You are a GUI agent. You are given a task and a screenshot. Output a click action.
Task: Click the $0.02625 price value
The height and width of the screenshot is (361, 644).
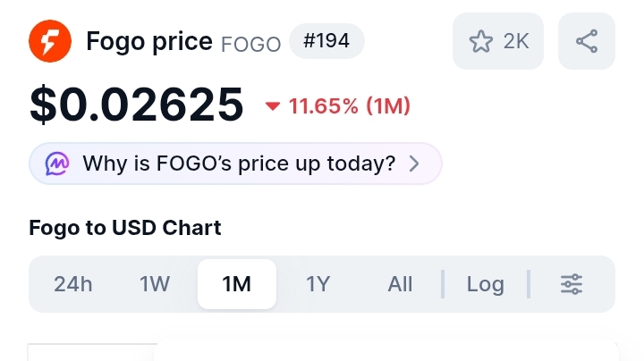[x=136, y=105]
